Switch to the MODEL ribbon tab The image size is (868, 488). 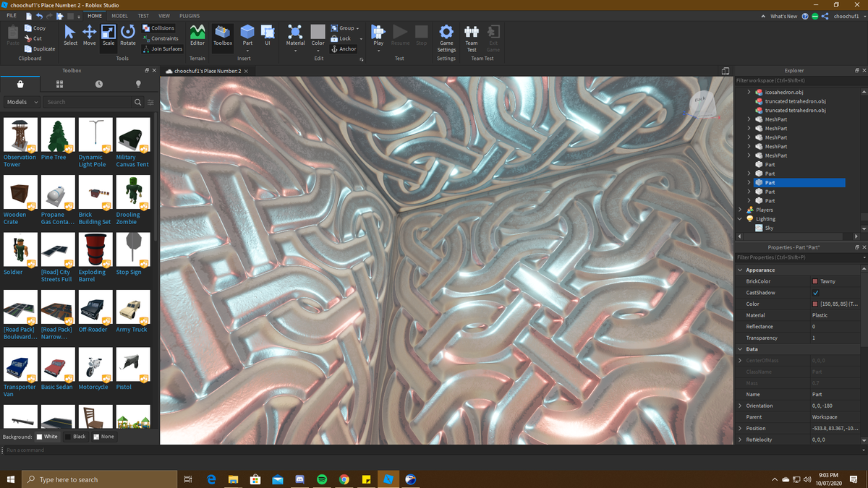[x=119, y=15]
